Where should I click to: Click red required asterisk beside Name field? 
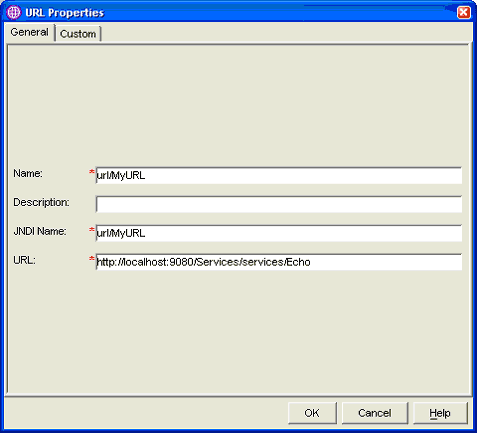(92, 172)
